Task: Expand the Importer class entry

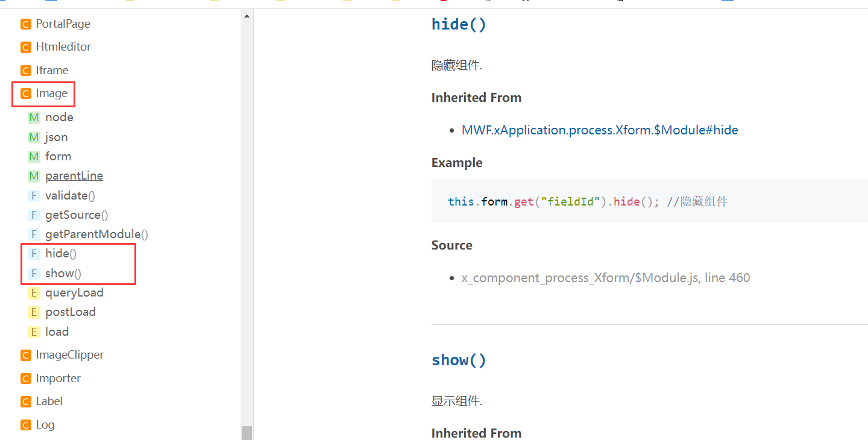Action: pyautogui.click(x=58, y=379)
